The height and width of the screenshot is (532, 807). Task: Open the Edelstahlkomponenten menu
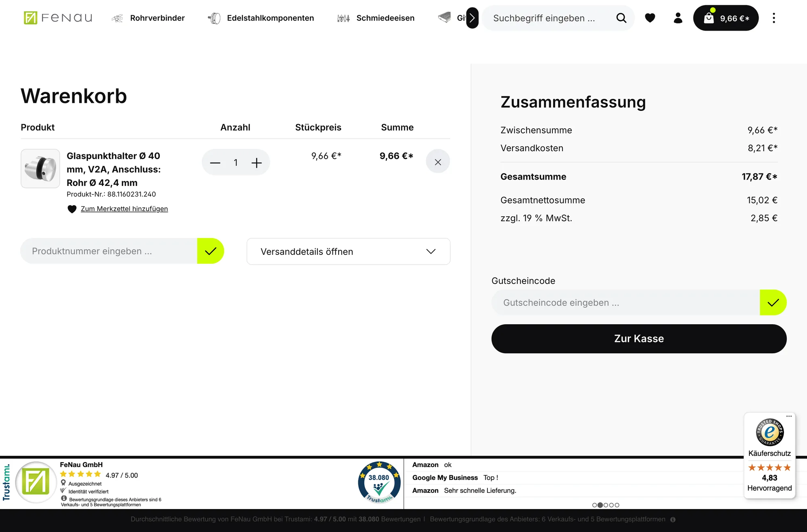coord(270,18)
